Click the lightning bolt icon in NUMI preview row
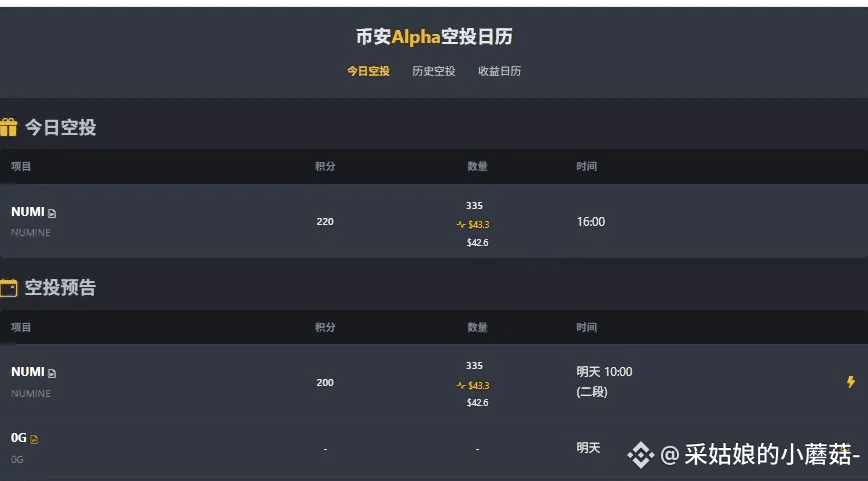The width and height of the screenshot is (868, 481). coord(851,382)
